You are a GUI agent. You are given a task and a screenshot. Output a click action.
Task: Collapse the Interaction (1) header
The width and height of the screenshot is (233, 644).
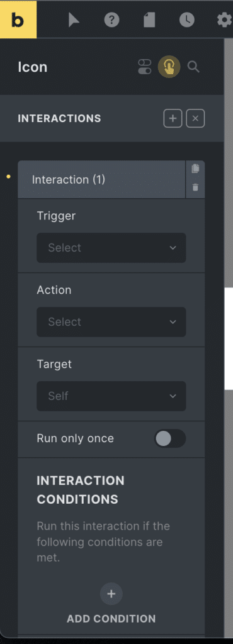click(x=101, y=179)
